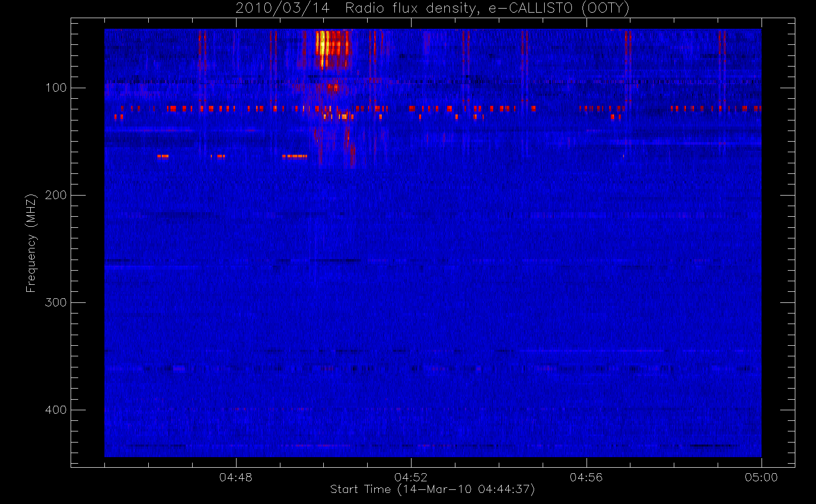Click the 05:00 time tick label
816x504 pixels.
point(761,477)
